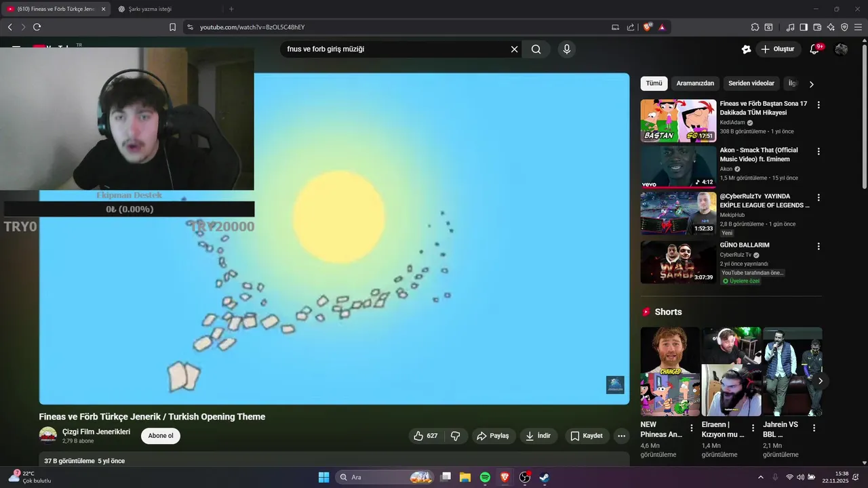
Task: Open the browser main menu
Action: (x=859, y=27)
